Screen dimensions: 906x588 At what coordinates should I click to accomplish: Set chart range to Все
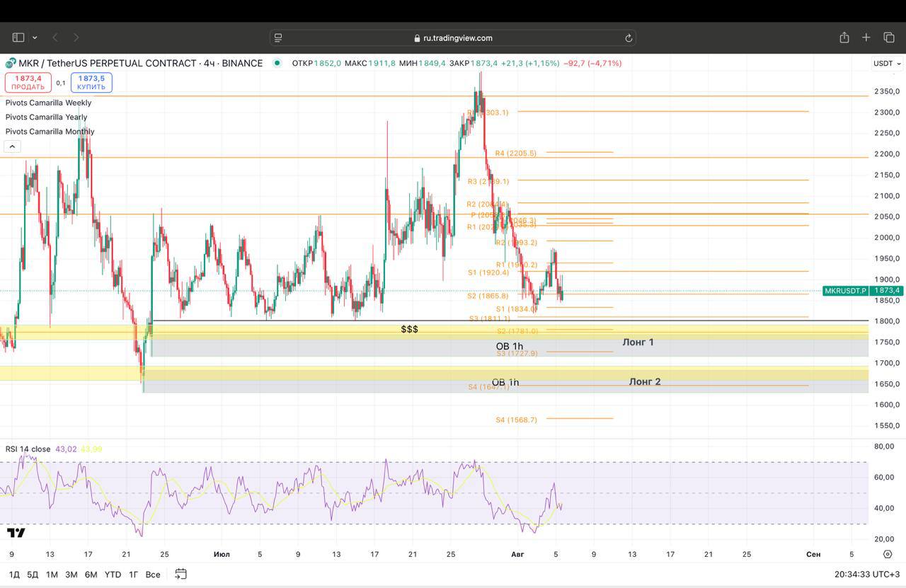tap(153, 575)
